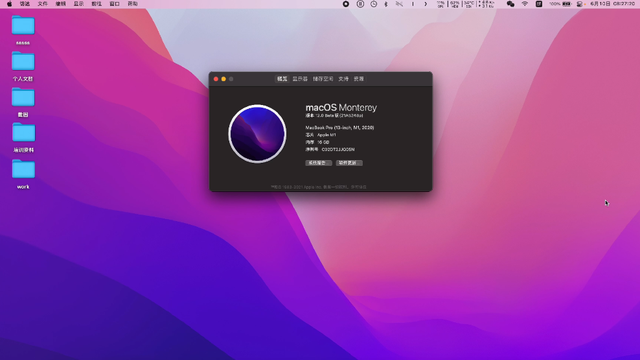
Task: Open the Apple menu
Action: 9,4
